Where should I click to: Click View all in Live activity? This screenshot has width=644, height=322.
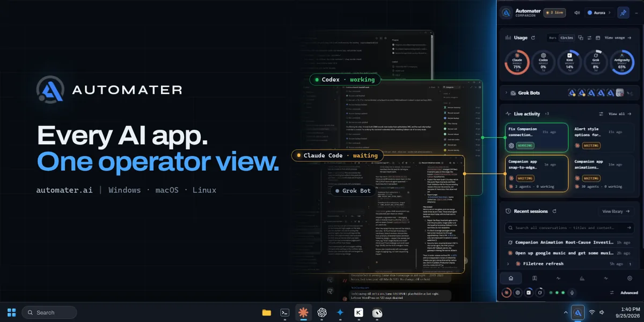(619, 114)
